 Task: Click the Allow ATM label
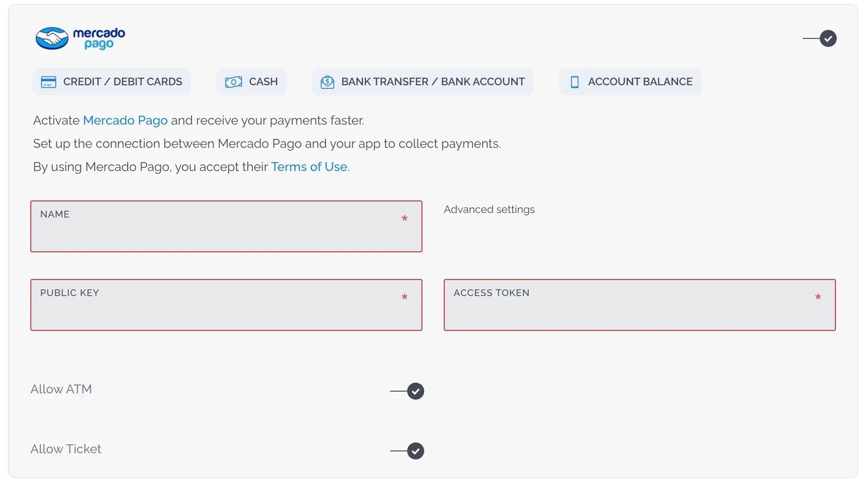(x=61, y=390)
